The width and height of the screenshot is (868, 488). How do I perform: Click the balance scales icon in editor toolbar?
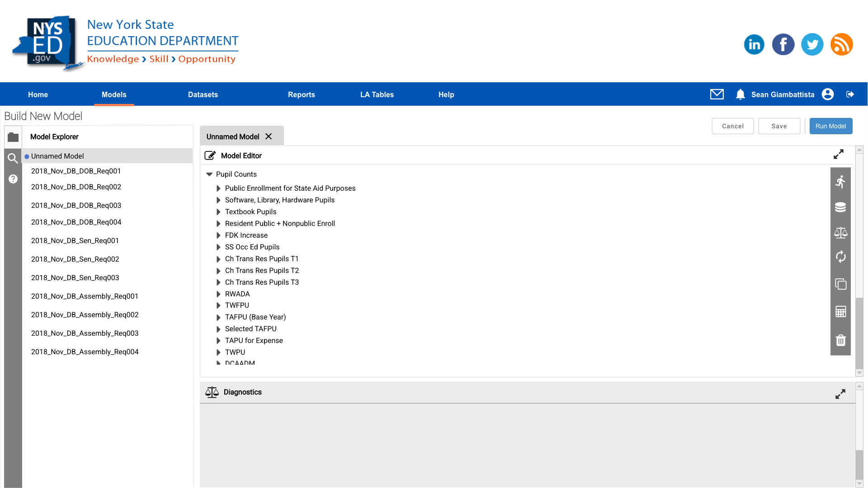click(x=840, y=233)
